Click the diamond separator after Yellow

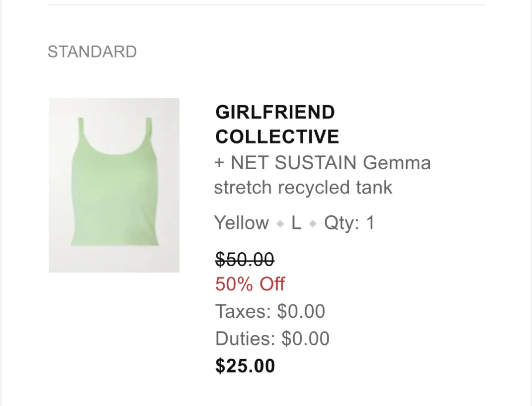point(280,224)
